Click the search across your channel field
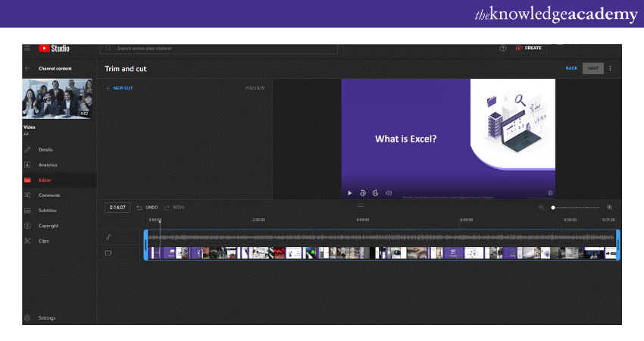The height and width of the screenshot is (341, 644). click(218, 48)
